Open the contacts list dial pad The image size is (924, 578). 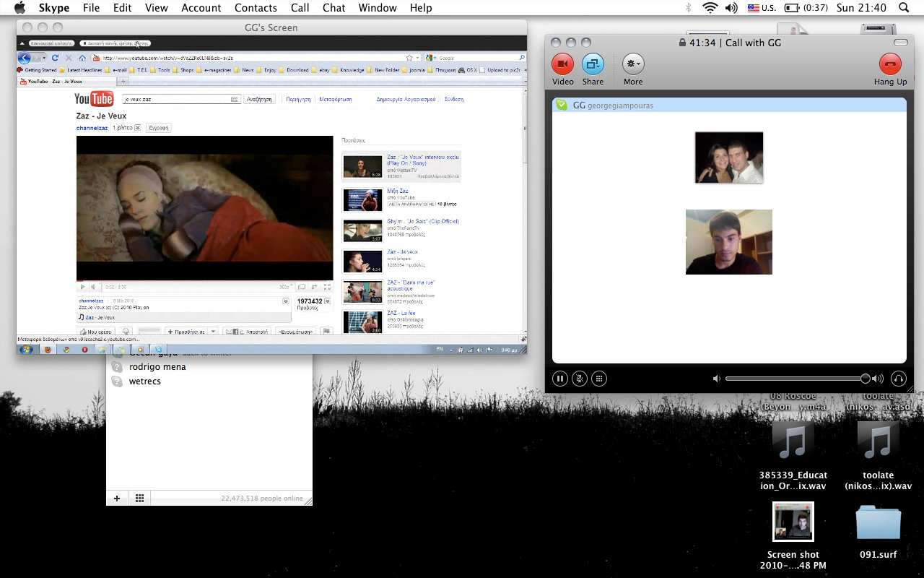point(139,499)
